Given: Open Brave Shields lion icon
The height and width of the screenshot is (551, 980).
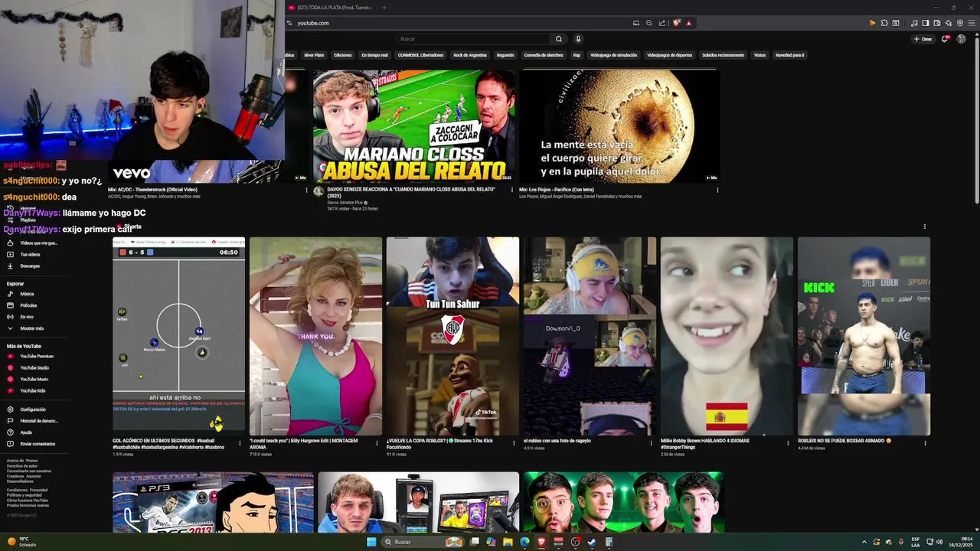Looking at the screenshot, I should pyautogui.click(x=677, y=23).
